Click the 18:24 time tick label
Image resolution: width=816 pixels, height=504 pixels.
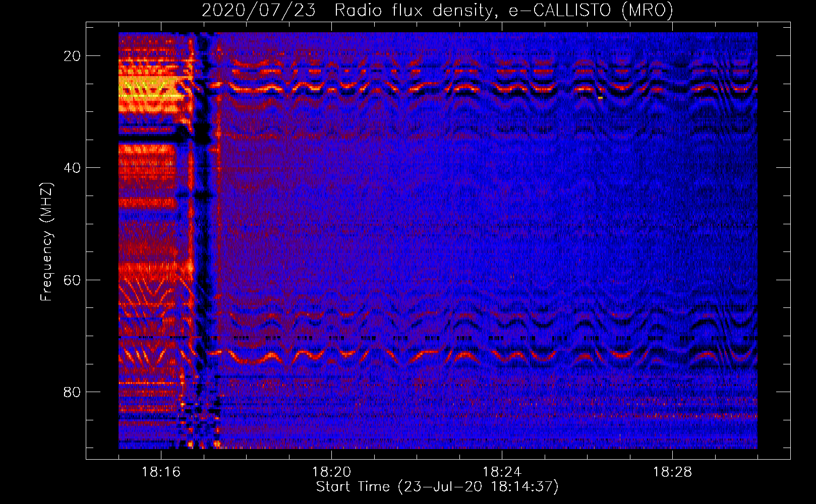point(502,472)
